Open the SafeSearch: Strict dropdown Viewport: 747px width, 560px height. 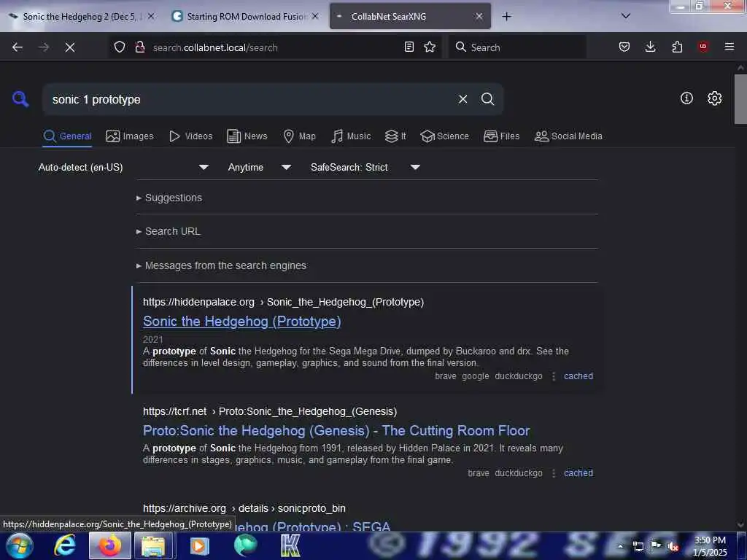click(365, 167)
